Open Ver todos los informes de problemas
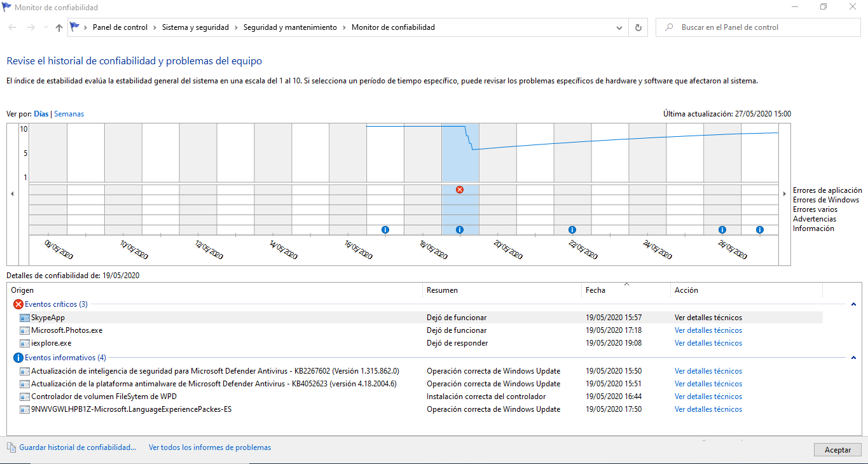This screenshot has width=868, height=464. click(210, 447)
